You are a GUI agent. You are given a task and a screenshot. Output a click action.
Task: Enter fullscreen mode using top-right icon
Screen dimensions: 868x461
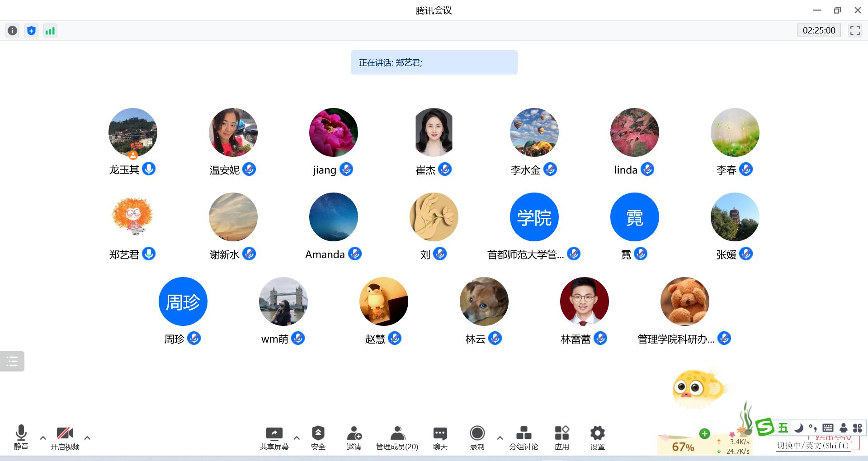tap(854, 30)
